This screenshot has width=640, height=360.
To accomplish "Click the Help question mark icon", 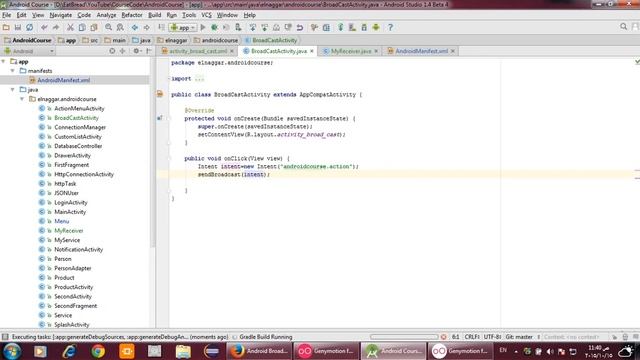I will [390, 27].
